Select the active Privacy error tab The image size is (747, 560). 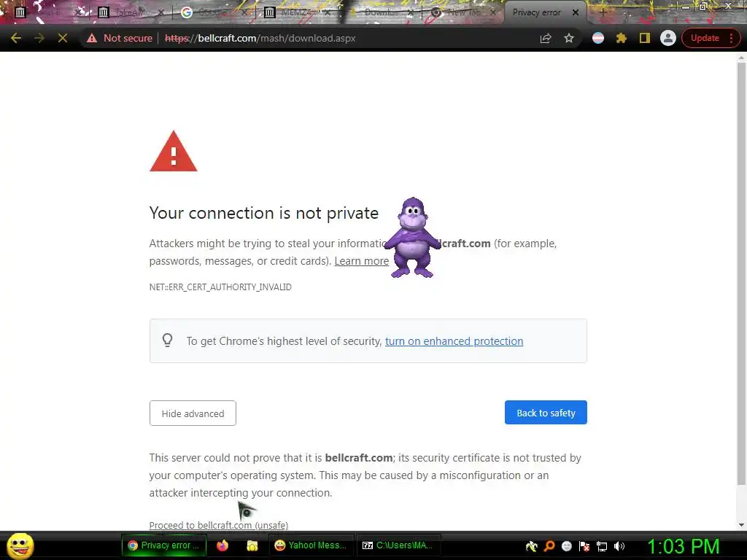click(536, 12)
